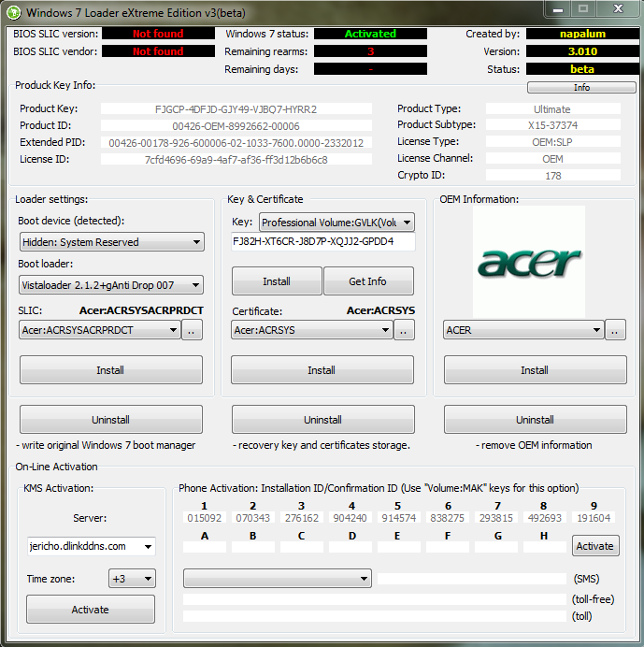Click the Get Info button
Image resolution: width=644 pixels, height=647 pixels.
click(x=368, y=281)
